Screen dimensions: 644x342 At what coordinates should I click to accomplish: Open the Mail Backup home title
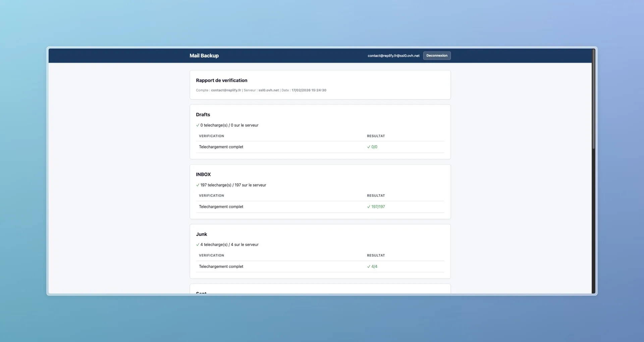(204, 56)
